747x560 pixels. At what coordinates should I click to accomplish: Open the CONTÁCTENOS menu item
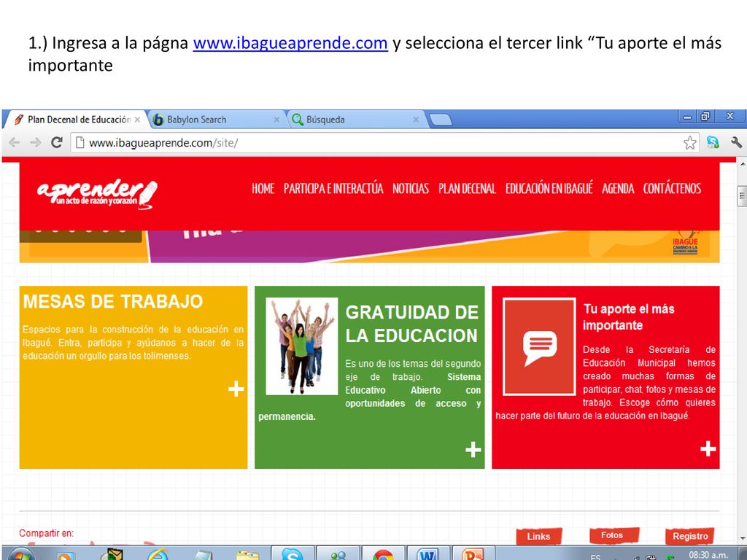[672, 189]
